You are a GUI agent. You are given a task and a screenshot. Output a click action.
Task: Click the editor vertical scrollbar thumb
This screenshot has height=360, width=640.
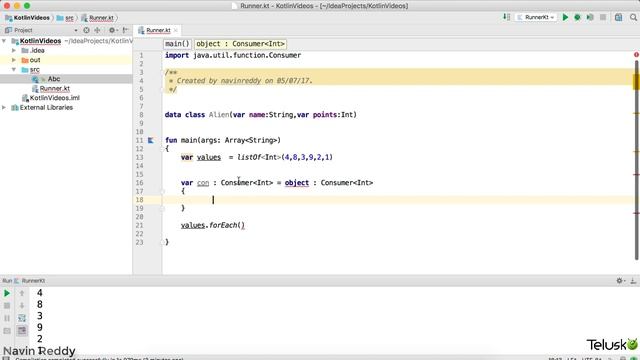click(636, 160)
